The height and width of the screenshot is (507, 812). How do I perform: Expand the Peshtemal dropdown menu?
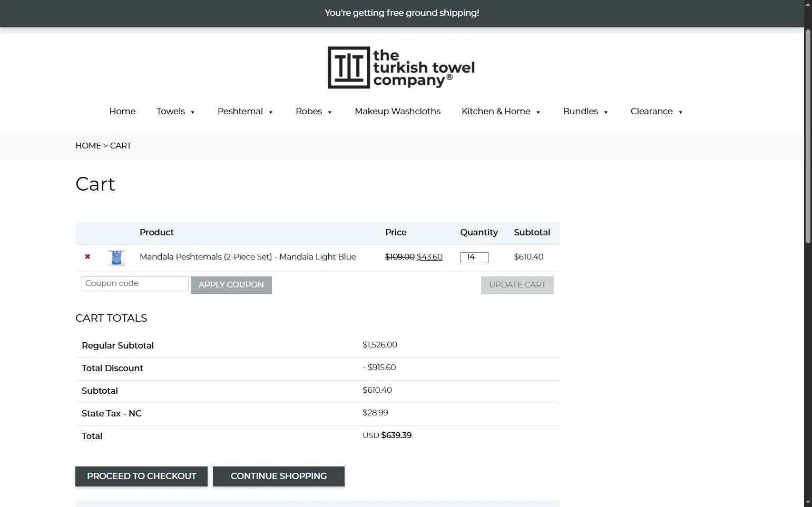pos(245,111)
